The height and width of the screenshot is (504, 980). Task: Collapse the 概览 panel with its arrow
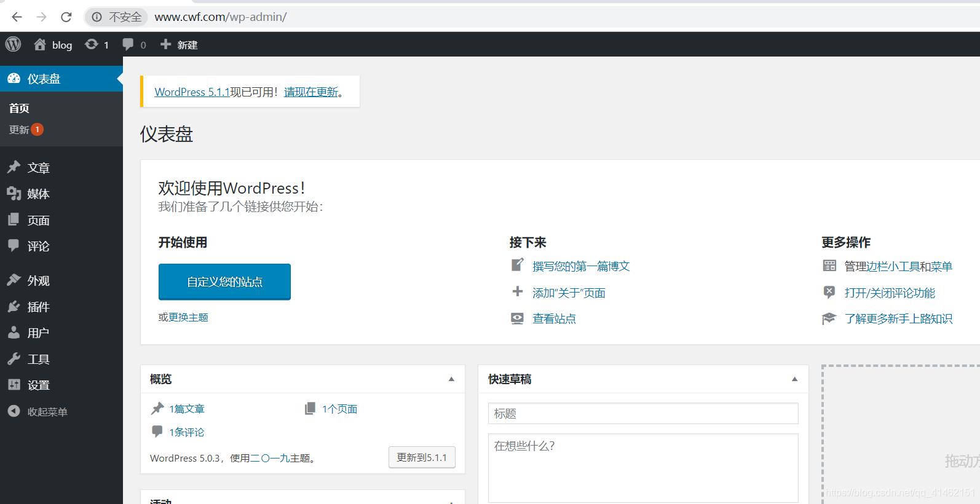451,379
